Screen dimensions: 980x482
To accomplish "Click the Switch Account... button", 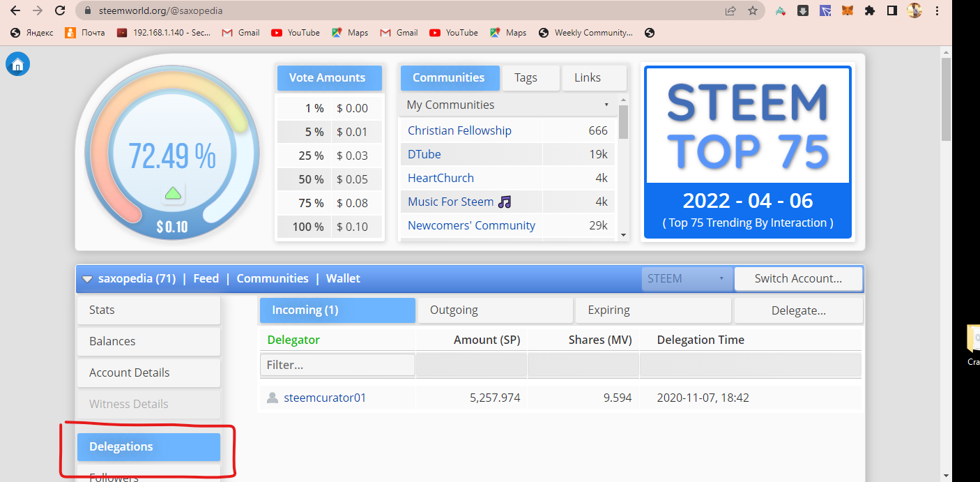I will (x=798, y=278).
